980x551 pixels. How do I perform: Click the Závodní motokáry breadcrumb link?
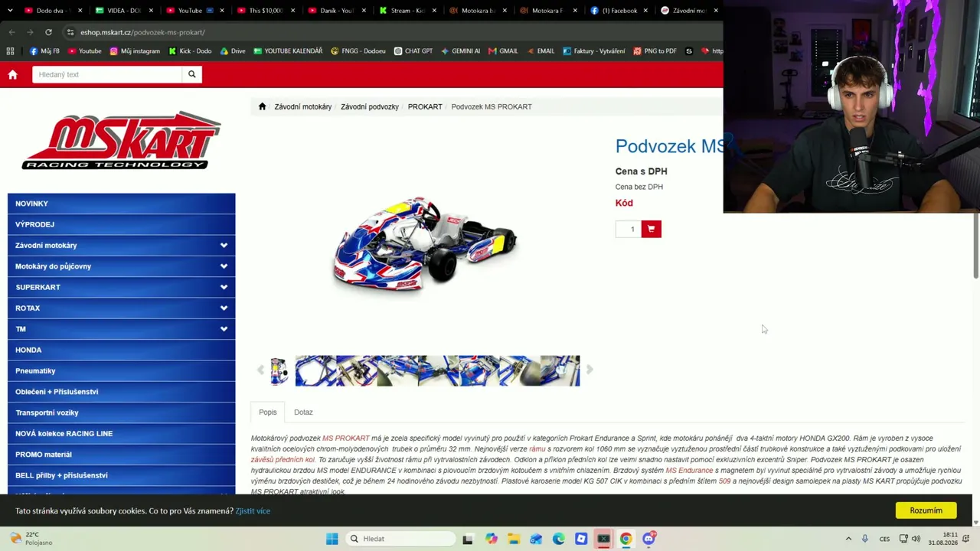click(x=303, y=106)
